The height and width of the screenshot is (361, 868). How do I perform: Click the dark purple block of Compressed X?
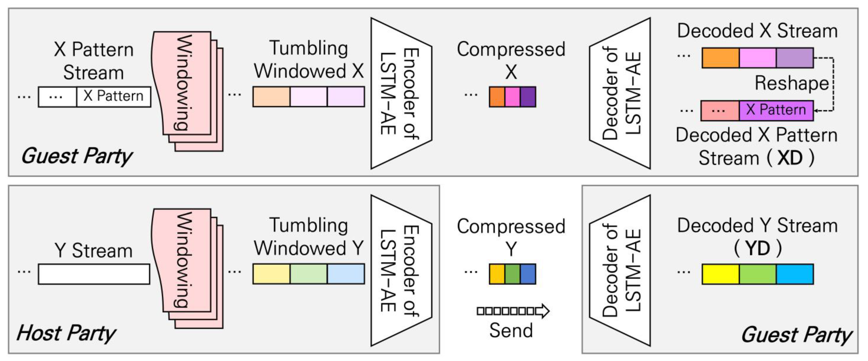(x=528, y=97)
